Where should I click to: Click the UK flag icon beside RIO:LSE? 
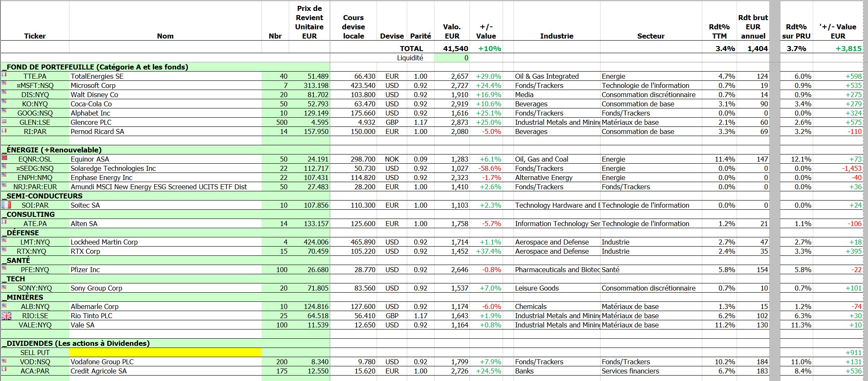click(x=6, y=316)
